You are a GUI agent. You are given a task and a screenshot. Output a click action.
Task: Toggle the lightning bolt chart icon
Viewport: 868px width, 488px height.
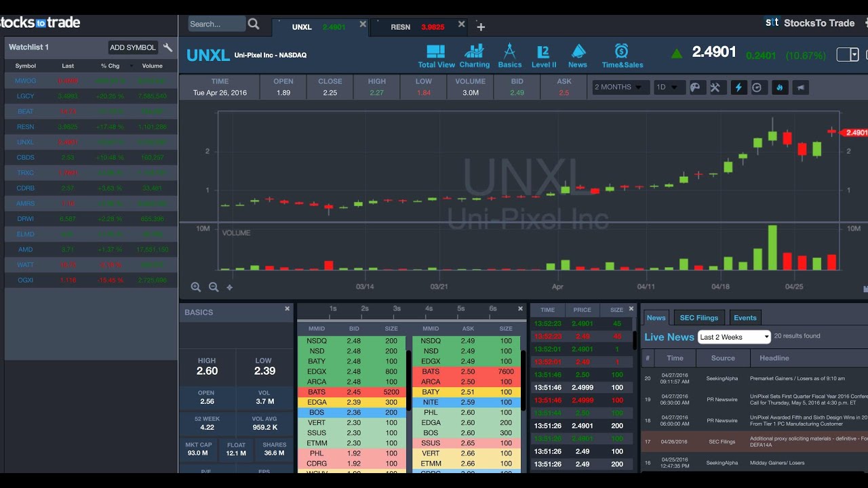coord(738,87)
